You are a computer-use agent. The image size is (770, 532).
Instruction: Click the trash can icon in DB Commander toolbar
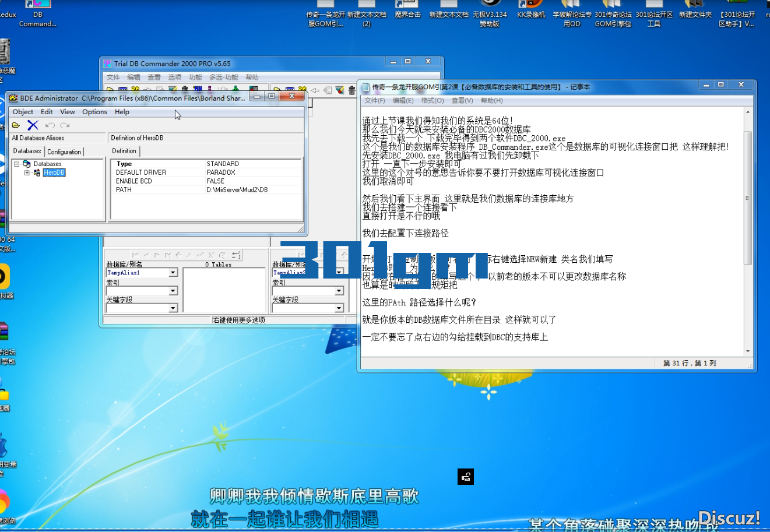click(351, 90)
